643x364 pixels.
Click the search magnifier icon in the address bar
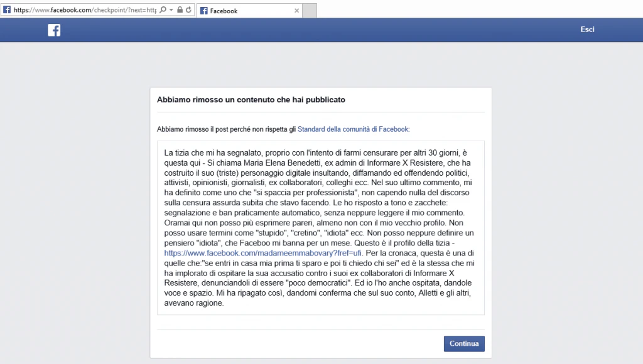[x=163, y=10]
